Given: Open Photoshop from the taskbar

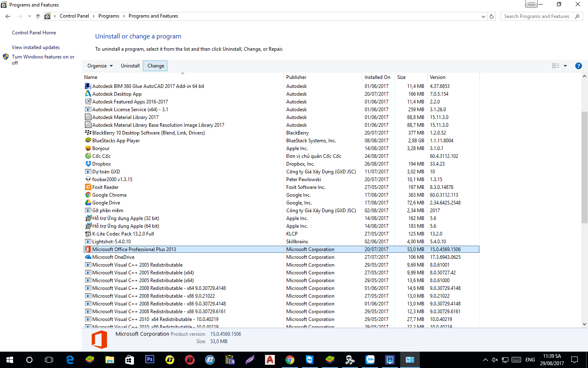Looking at the screenshot, I should click(150, 359).
